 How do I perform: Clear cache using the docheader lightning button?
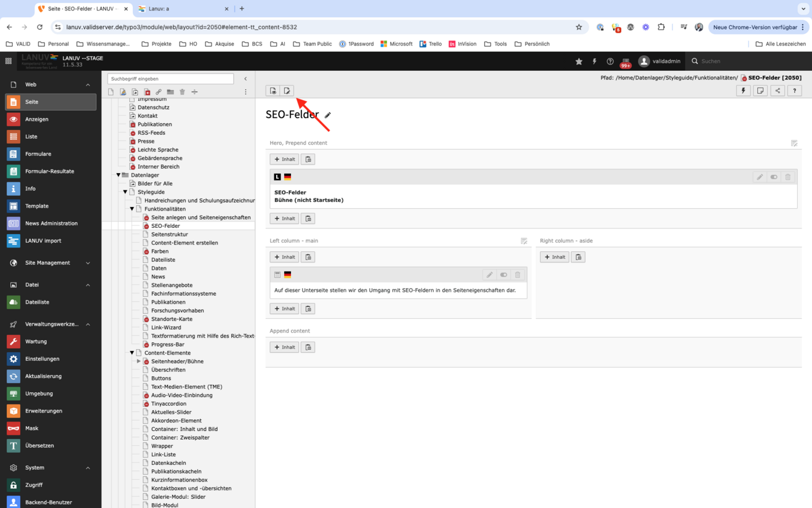(x=743, y=91)
